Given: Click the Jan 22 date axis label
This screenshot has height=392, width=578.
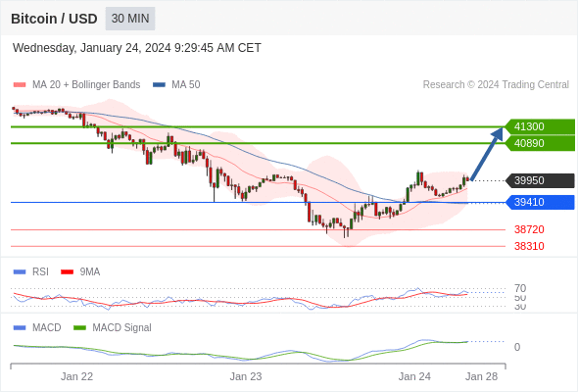Looking at the screenshot, I should 76,376.
